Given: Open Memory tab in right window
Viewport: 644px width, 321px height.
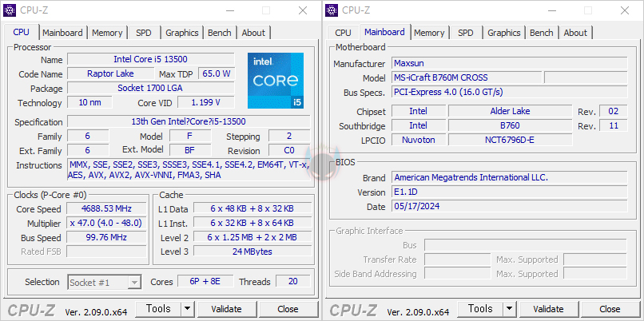Looking at the screenshot, I should tap(429, 33).
